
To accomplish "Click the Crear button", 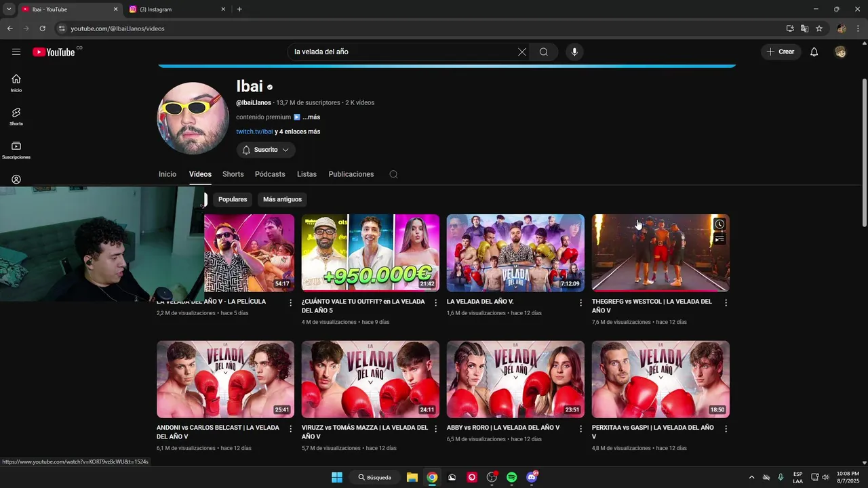I will click(x=781, y=52).
